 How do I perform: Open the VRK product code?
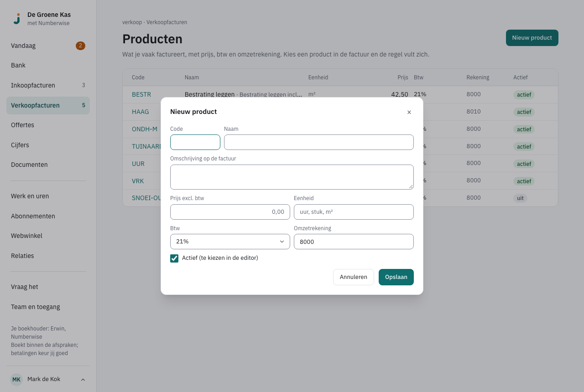point(138,181)
